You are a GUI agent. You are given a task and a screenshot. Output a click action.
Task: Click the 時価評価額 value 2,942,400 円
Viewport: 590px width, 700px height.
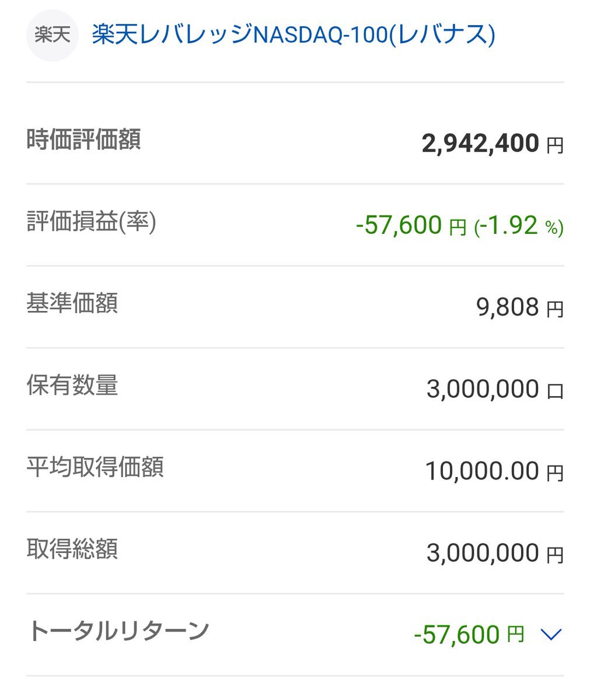pyautogui.click(x=493, y=143)
